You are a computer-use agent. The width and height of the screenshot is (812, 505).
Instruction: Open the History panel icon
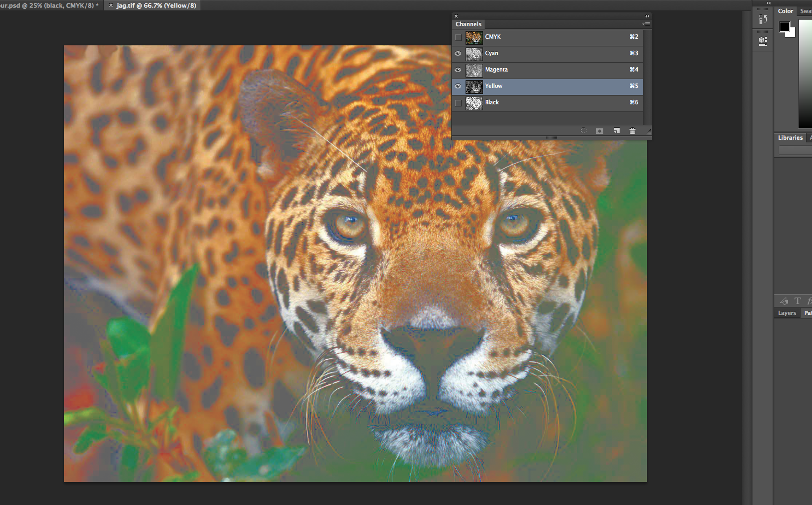[x=763, y=19]
